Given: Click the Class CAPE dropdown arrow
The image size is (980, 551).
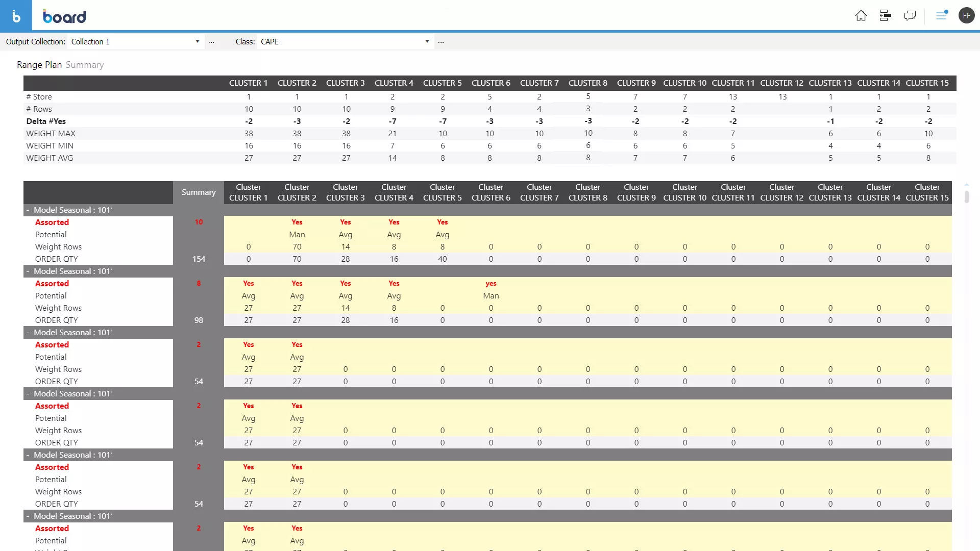Looking at the screenshot, I should pos(427,42).
